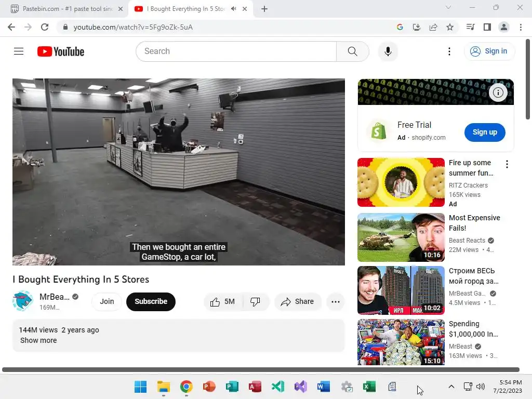Screen dimensions: 532x399
Task: Open Spending $1,000,000 video thumbnail
Action: (x=401, y=342)
